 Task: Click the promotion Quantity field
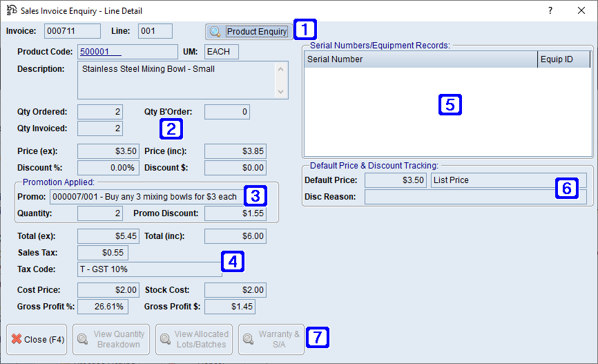click(100, 213)
